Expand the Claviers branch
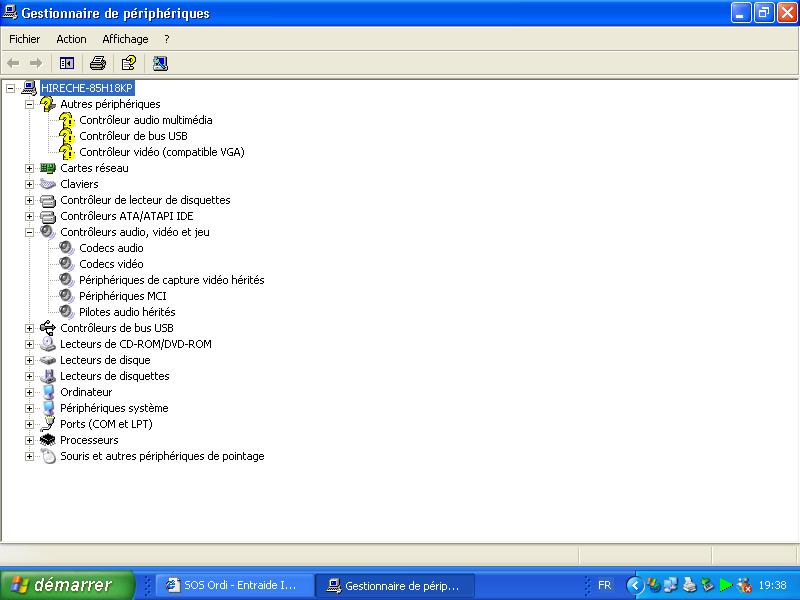The height and width of the screenshot is (600, 800). [30, 184]
